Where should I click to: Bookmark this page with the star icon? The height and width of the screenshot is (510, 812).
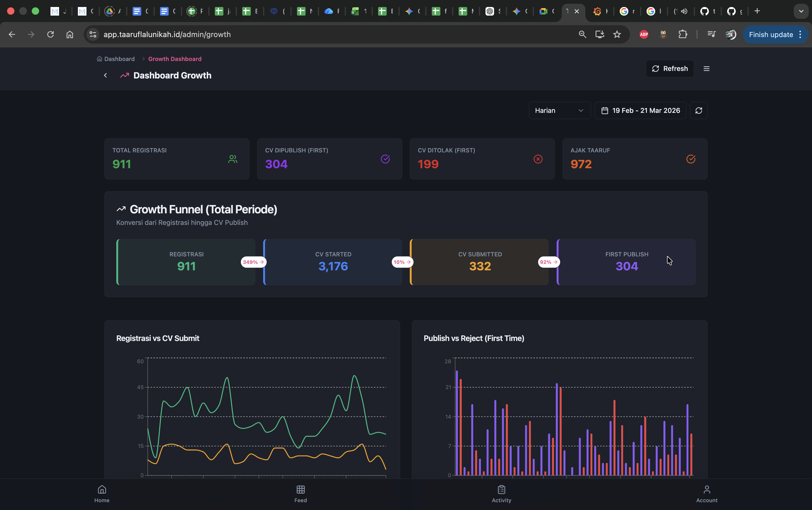pyautogui.click(x=617, y=34)
